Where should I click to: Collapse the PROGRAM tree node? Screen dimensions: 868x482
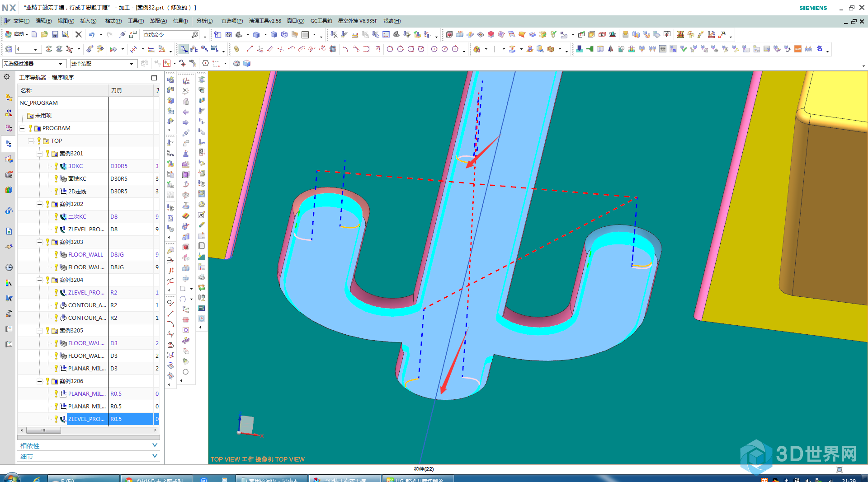(22, 128)
